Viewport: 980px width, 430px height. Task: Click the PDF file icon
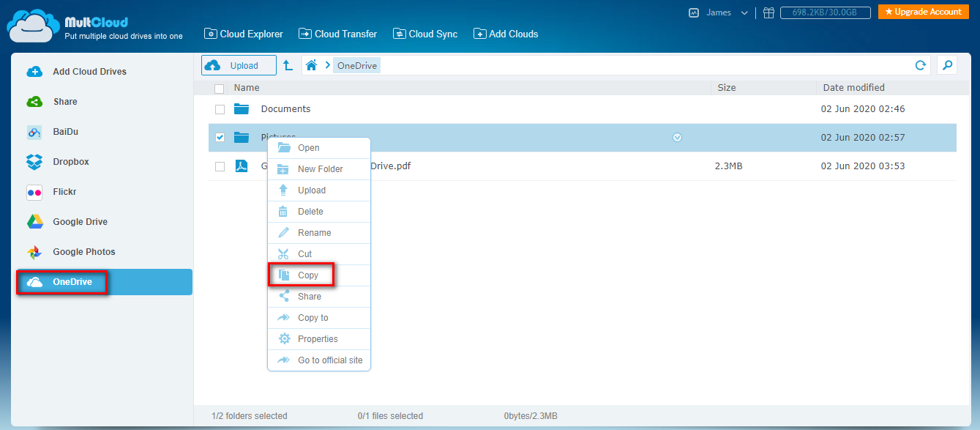pos(242,166)
